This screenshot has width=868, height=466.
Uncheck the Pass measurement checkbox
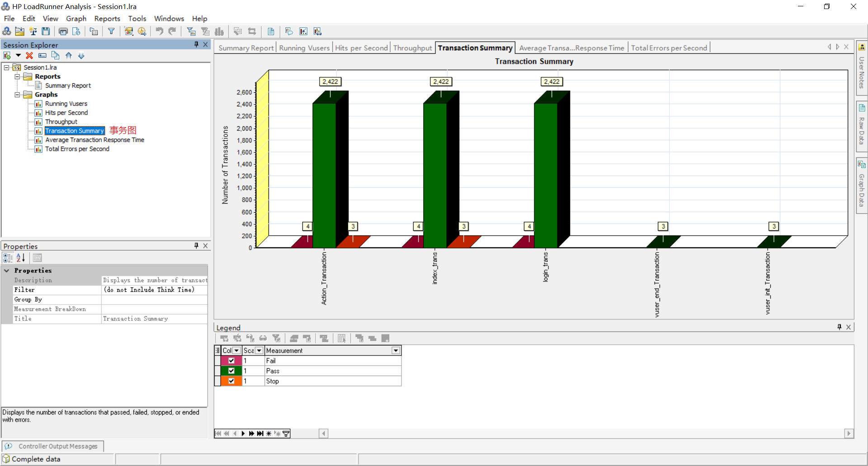pos(231,371)
